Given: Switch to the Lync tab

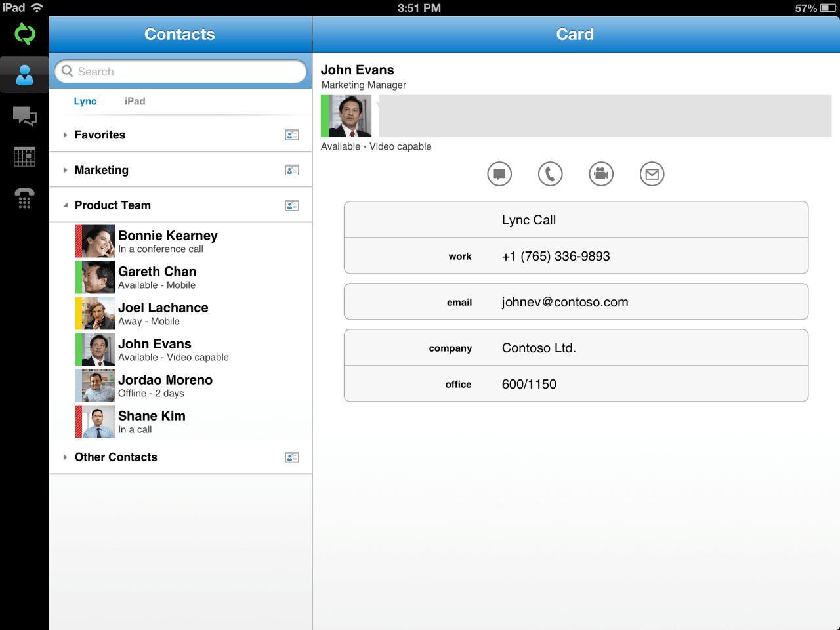Looking at the screenshot, I should [x=85, y=101].
